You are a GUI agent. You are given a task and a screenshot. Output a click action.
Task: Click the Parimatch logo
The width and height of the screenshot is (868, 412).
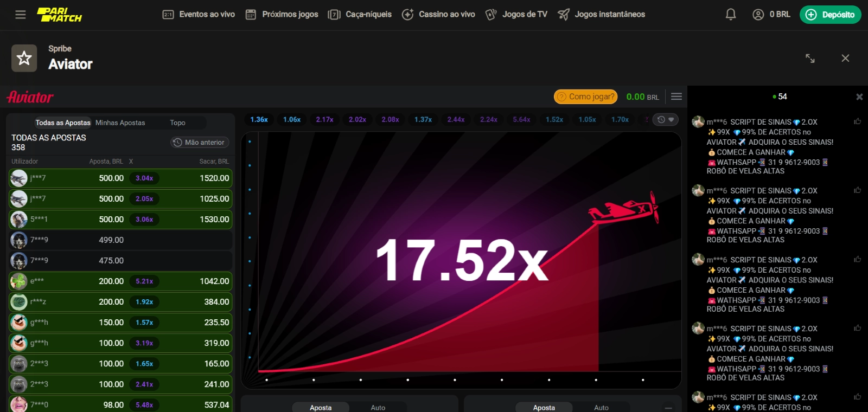tap(59, 15)
